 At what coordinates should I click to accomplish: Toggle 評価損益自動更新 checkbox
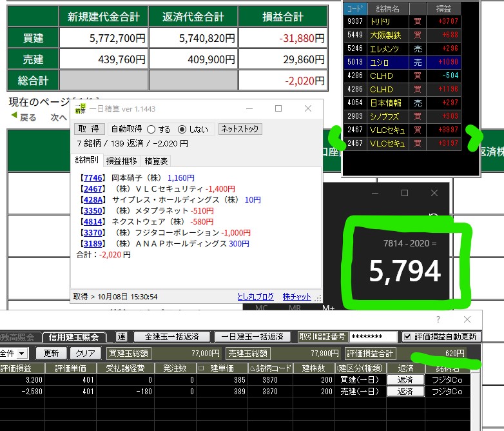407,337
